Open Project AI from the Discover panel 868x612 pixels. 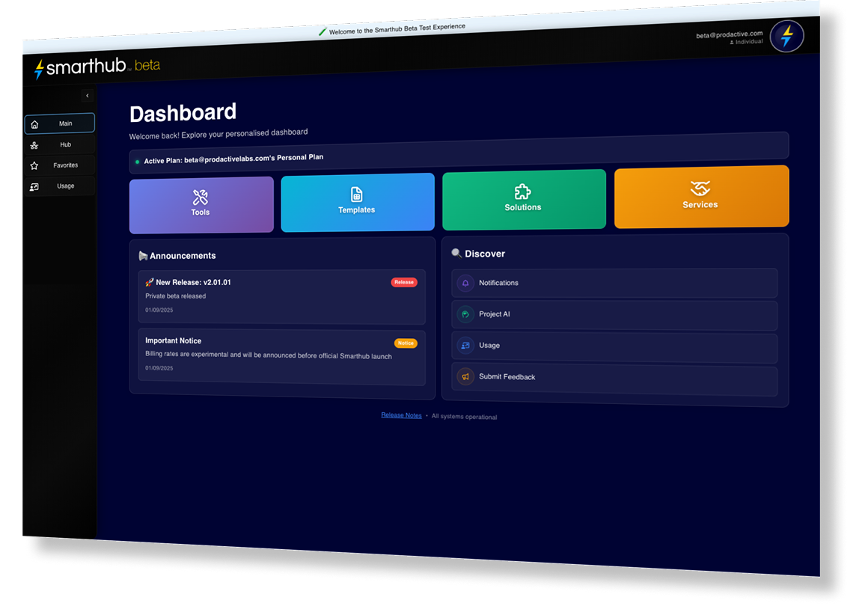pyautogui.click(x=464, y=313)
